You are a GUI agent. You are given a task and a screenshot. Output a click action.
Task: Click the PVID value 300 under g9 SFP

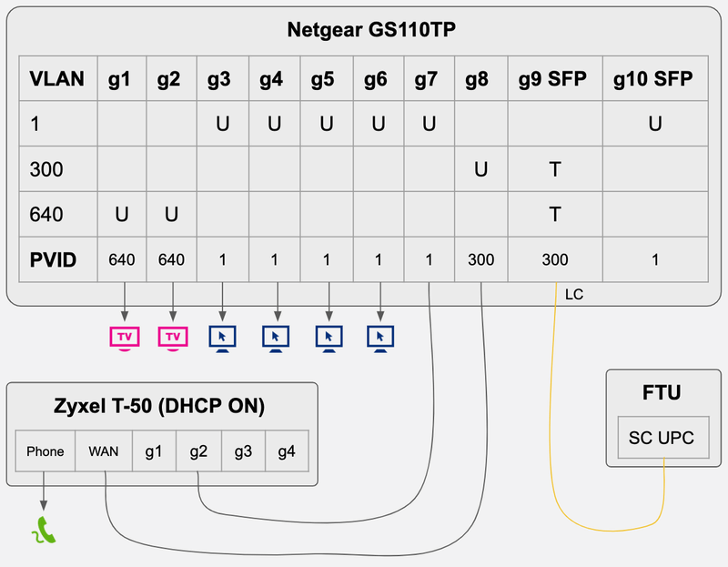[555, 259]
